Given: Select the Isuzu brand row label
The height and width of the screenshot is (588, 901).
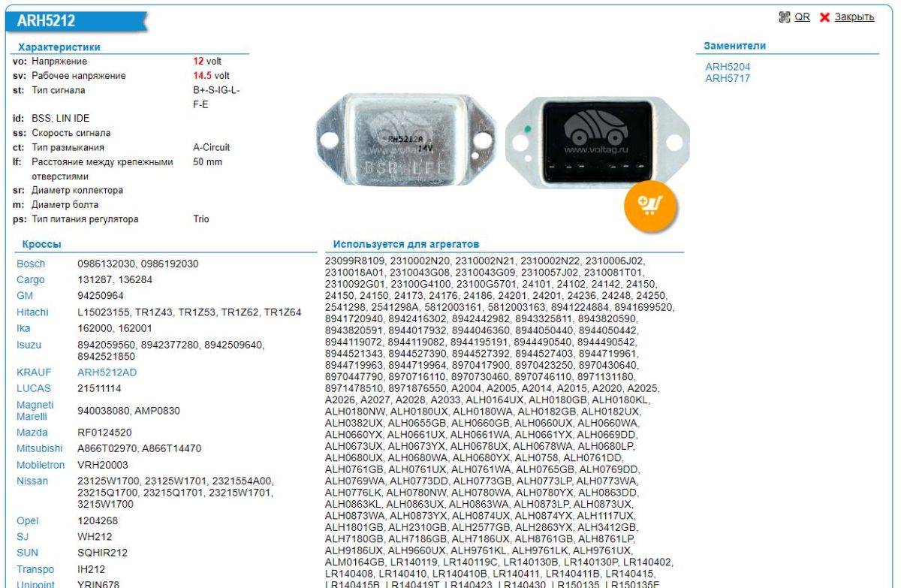Looking at the screenshot, I should tap(29, 345).
